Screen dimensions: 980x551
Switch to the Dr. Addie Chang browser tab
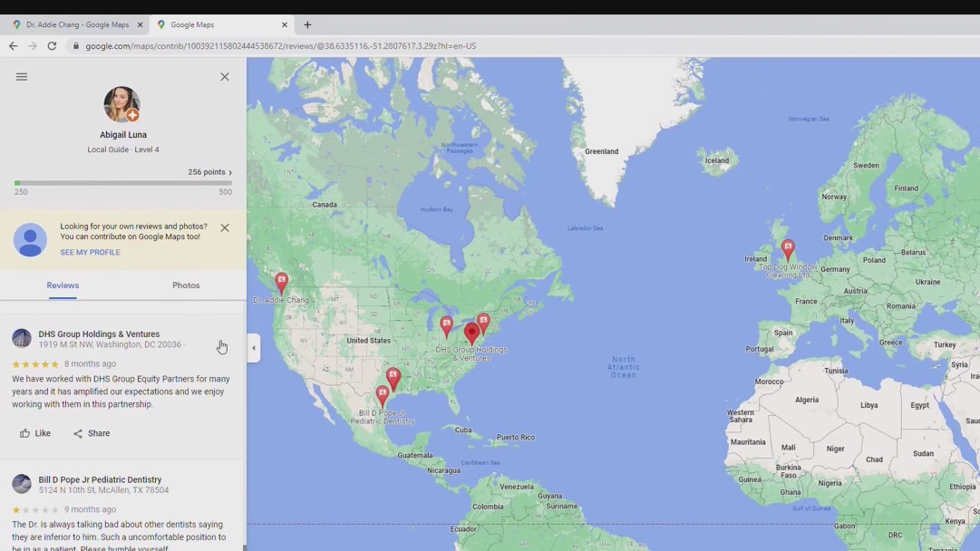[x=77, y=24]
